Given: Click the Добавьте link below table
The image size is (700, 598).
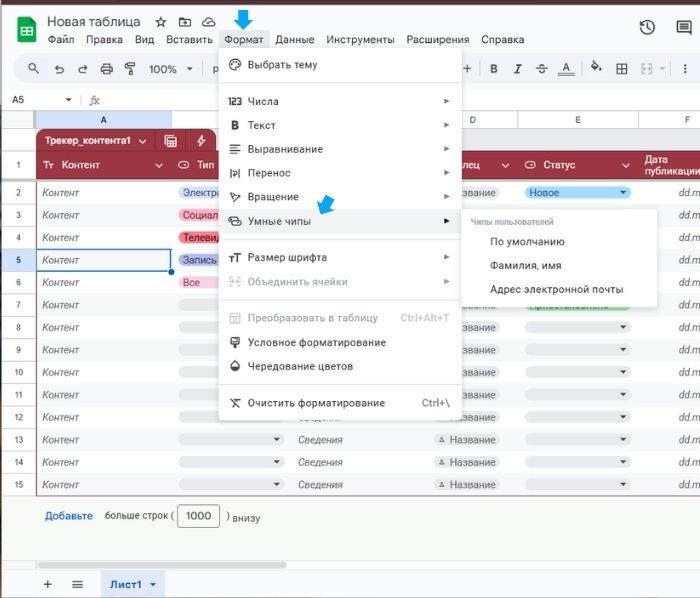Looking at the screenshot, I should 68,516.
